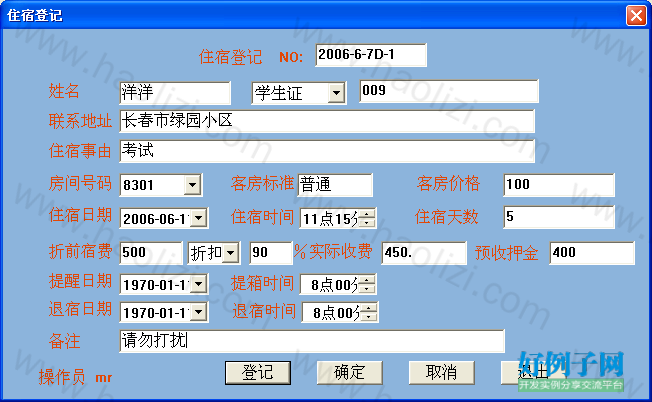Click the 登记 register button
652x402 pixels.
point(258,373)
